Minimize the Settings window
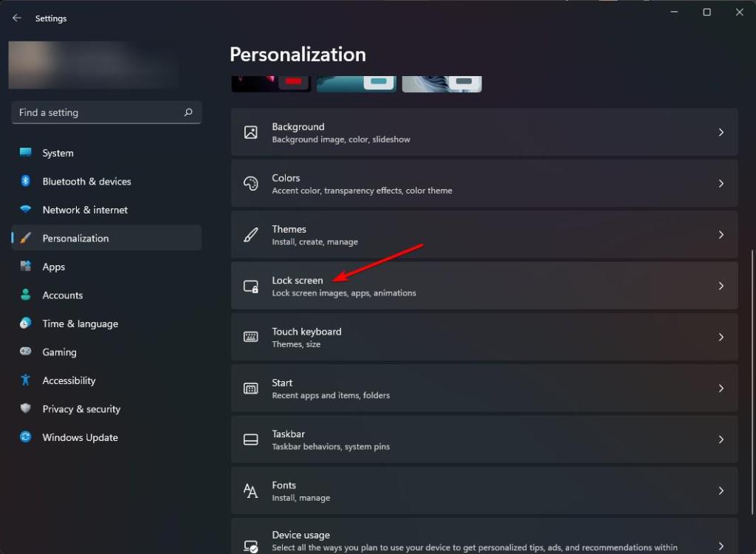Image resolution: width=756 pixels, height=554 pixels. coord(674,12)
